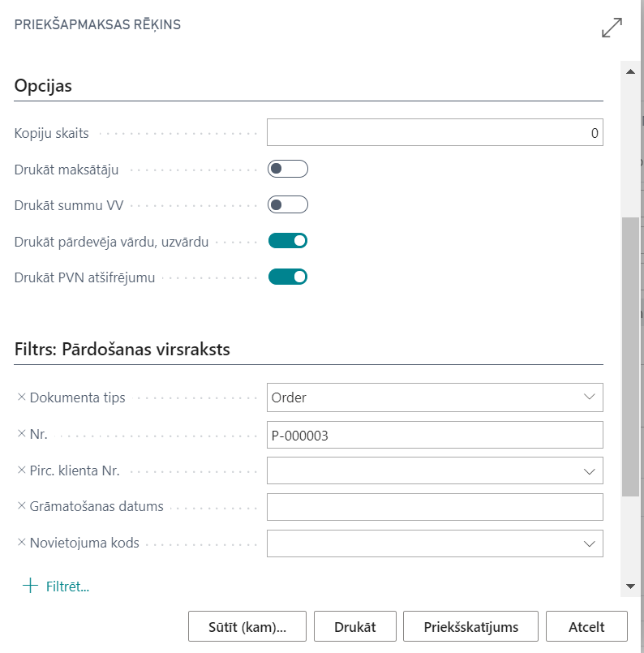The height and width of the screenshot is (653, 644).
Task: Click the Grāmatošanas datums input field
Action: click(x=435, y=507)
